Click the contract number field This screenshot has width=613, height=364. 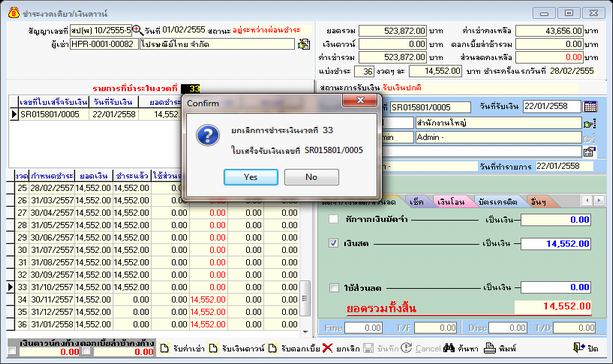click(x=101, y=30)
